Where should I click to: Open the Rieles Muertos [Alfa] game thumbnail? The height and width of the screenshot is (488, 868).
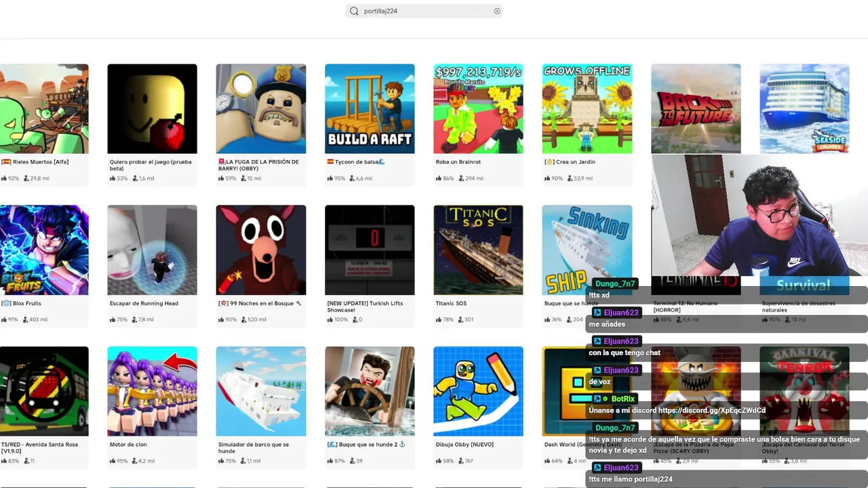coord(44,108)
